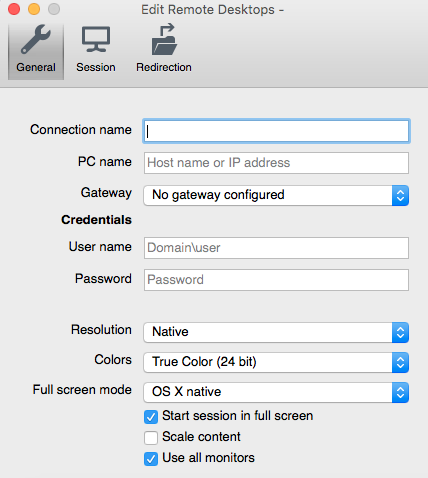Open the Session monitor icon
428x478 pixels.
tap(96, 40)
